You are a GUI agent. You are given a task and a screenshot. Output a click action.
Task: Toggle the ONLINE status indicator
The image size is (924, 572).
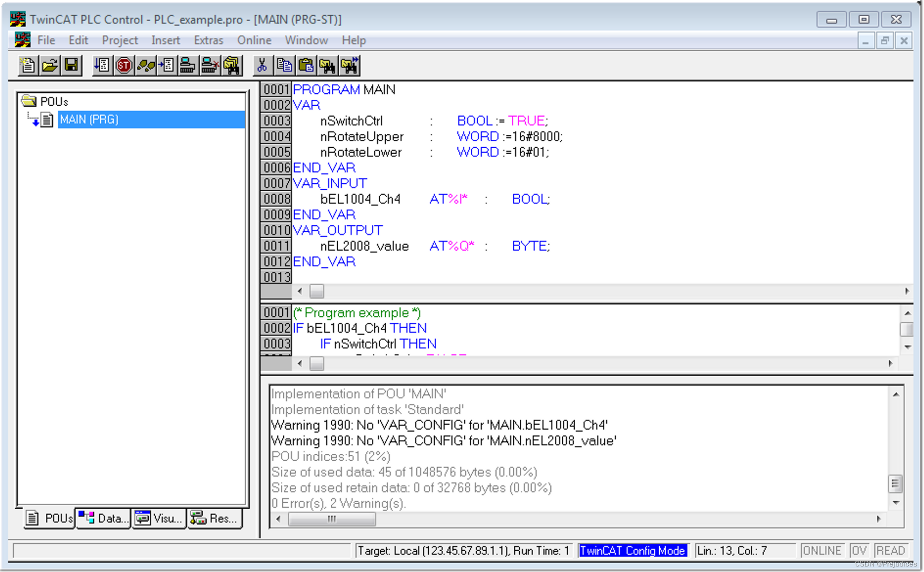pos(822,550)
